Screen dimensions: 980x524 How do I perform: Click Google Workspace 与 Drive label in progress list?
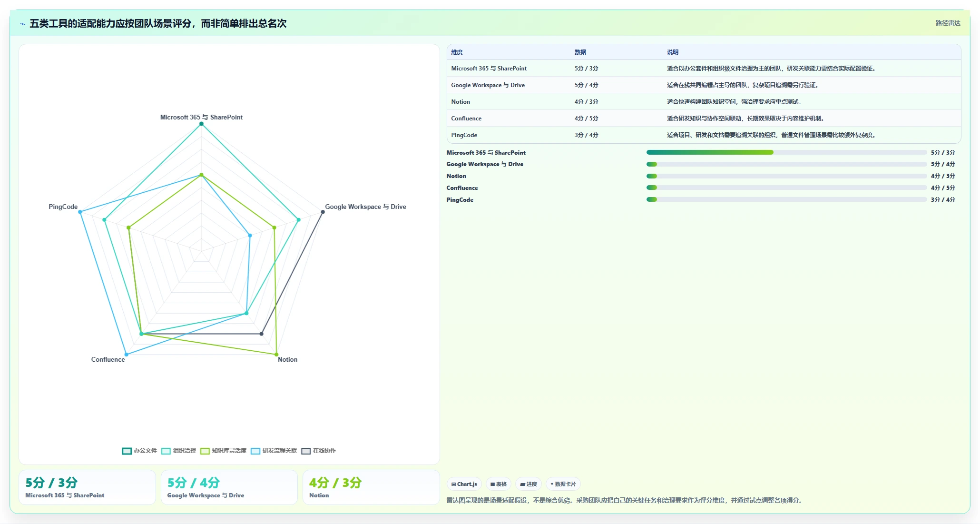(485, 164)
